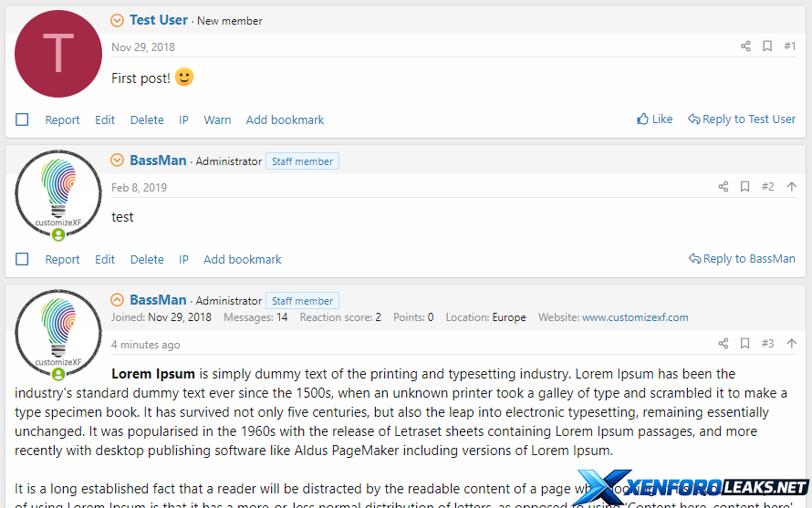Tick the checkbox on BassMan's test post
Screen dimensions: 812x508
click(23, 259)
